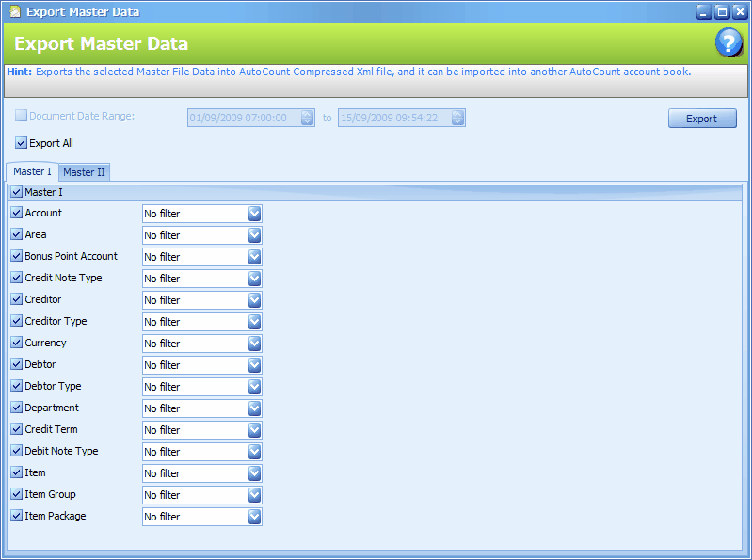Open the blue help question mark icon

tap(728, 42)
